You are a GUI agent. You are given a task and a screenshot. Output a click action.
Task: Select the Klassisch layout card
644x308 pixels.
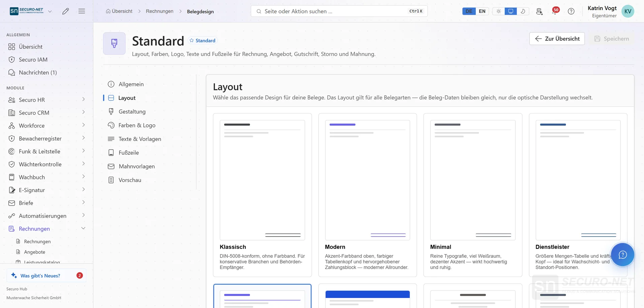click(262, 195)
